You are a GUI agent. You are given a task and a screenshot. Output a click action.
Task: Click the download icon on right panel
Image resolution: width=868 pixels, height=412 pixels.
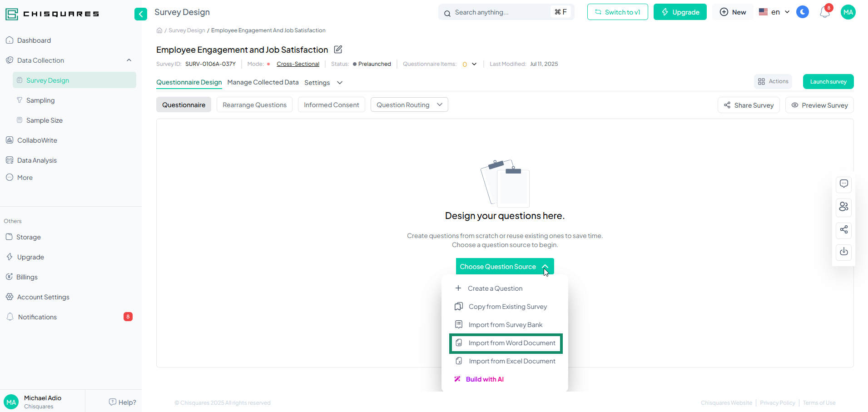(x=843, y=252)
